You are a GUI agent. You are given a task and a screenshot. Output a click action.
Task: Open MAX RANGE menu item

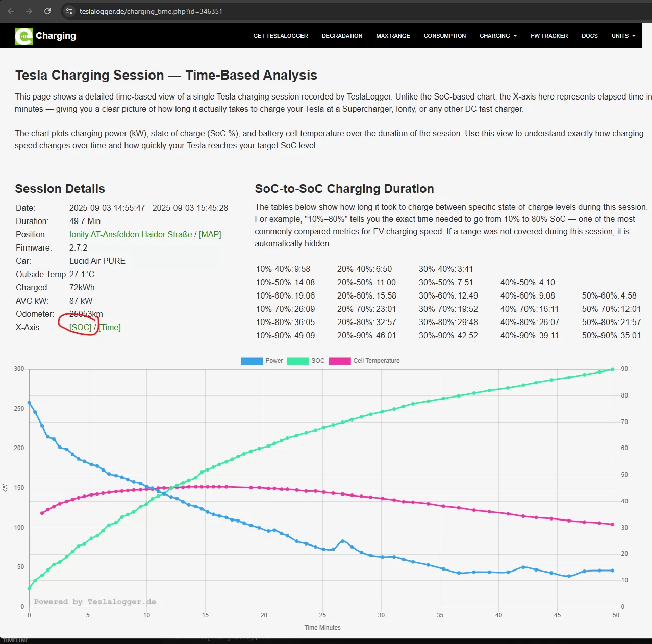click(x=393, y=36)
